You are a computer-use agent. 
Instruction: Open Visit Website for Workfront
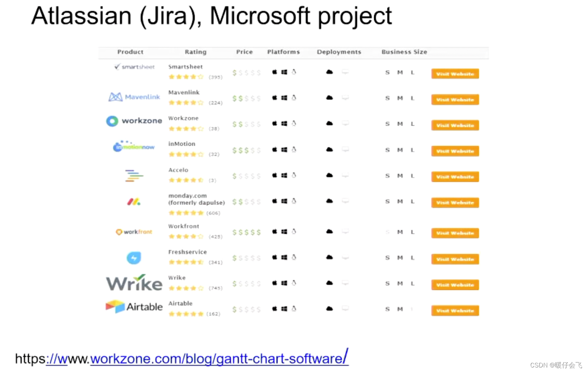tap(455, 233)
